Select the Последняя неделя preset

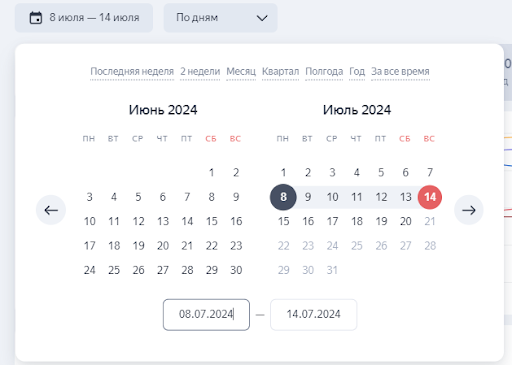(x=132, y=71)
